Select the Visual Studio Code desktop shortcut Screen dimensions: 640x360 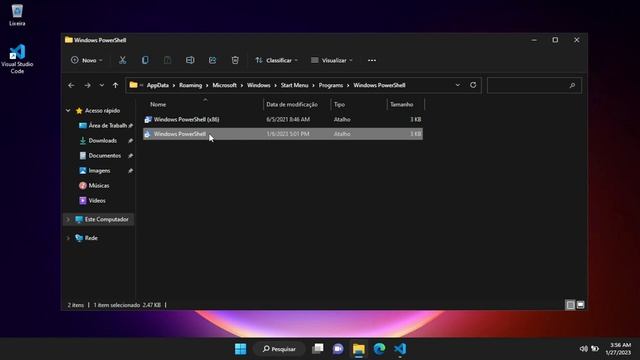tap(17, 59)
